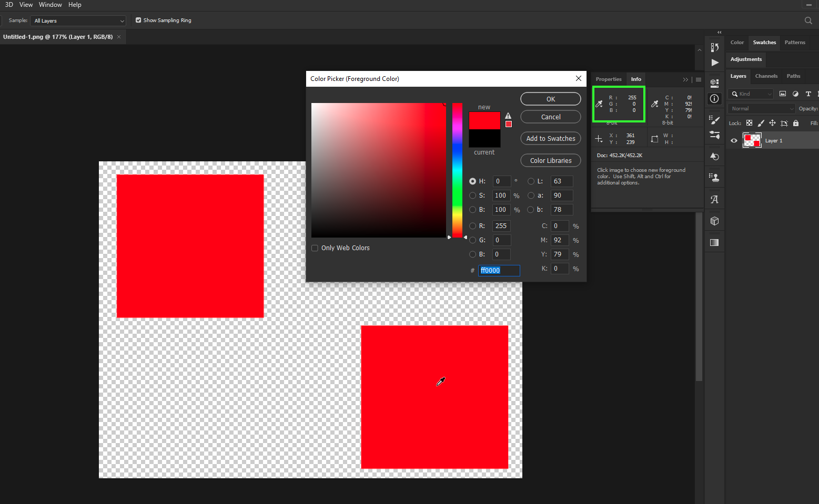This screenshot has width=819, height=504.
Task: Hide Layer 1 with its eye toggle
Action: pyautogui.click(x=734, y=140)
